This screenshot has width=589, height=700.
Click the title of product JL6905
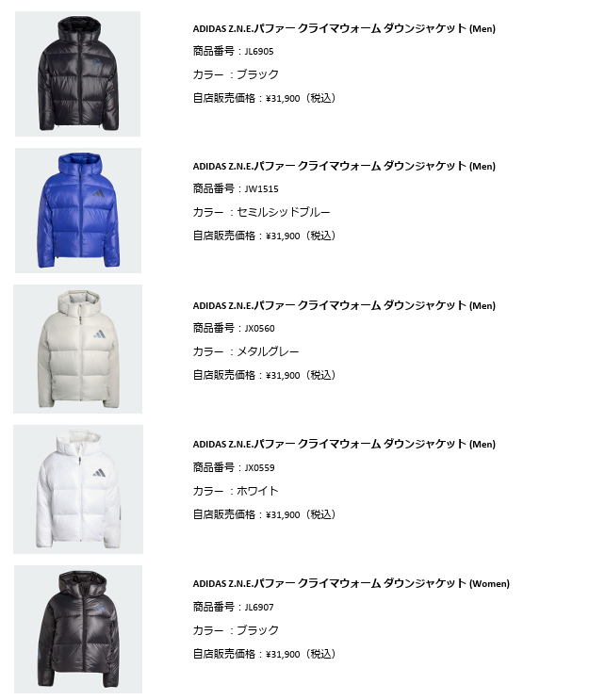[x=344, y=28]
